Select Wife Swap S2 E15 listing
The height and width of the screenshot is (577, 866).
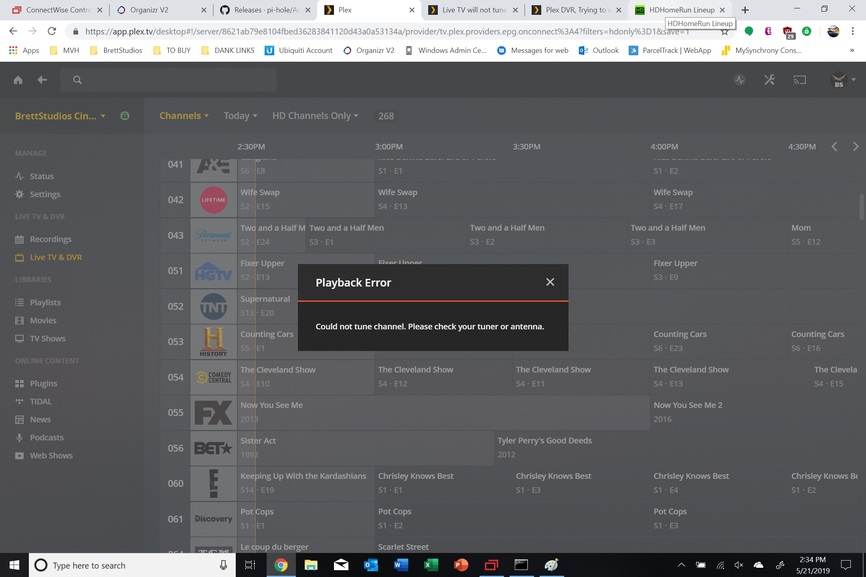tap(306, 199)
